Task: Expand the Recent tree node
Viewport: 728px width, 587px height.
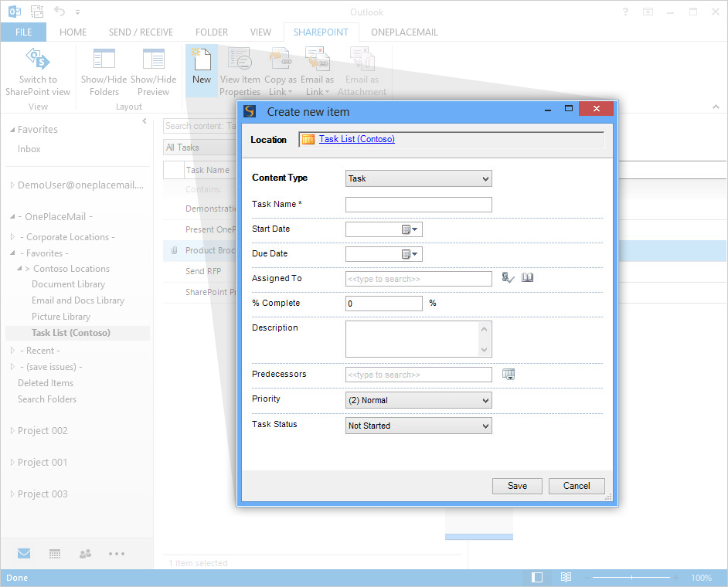Action: [12, 351]
